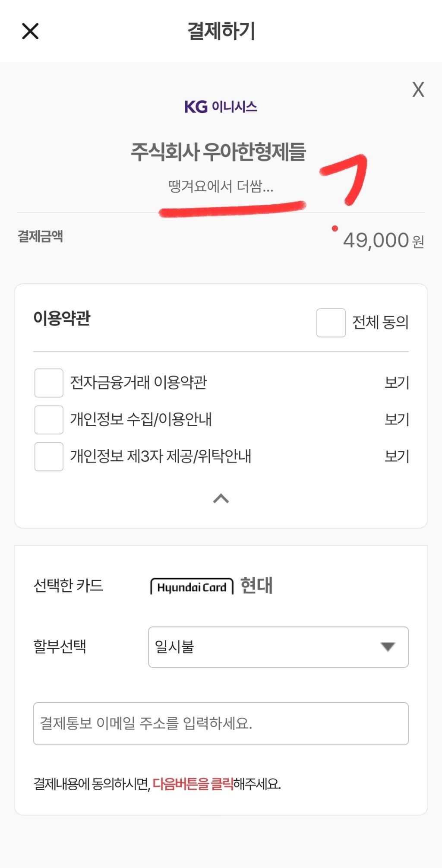Screen dimensions: 442x868
Task: Tap the truncated 땡겨요에서 더쌈... product name
Action: click(x=221, y=187)
